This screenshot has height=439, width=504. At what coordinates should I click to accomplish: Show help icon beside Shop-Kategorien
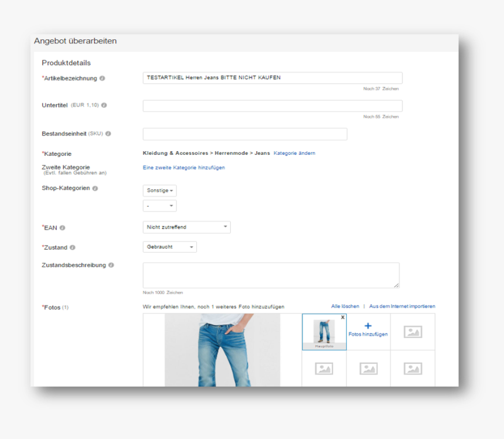(95, 188)
